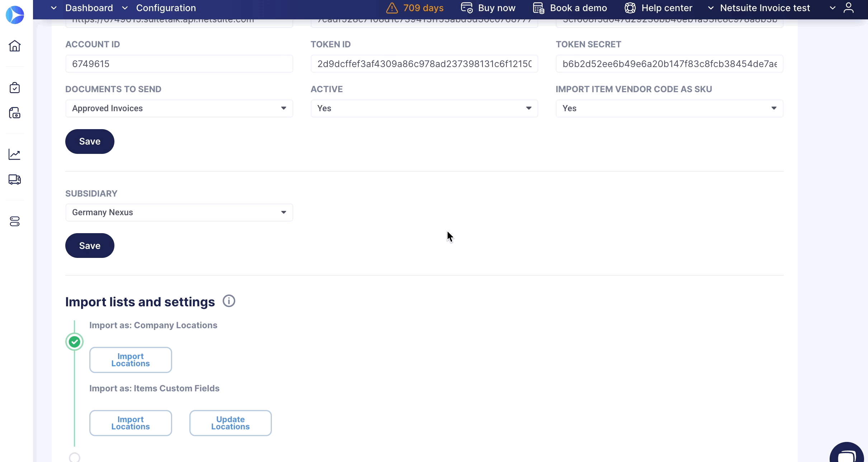The height and width of the screenshot is (462, 868).
Task: Open the Home dashboard icon
Action: pos(15,46)
